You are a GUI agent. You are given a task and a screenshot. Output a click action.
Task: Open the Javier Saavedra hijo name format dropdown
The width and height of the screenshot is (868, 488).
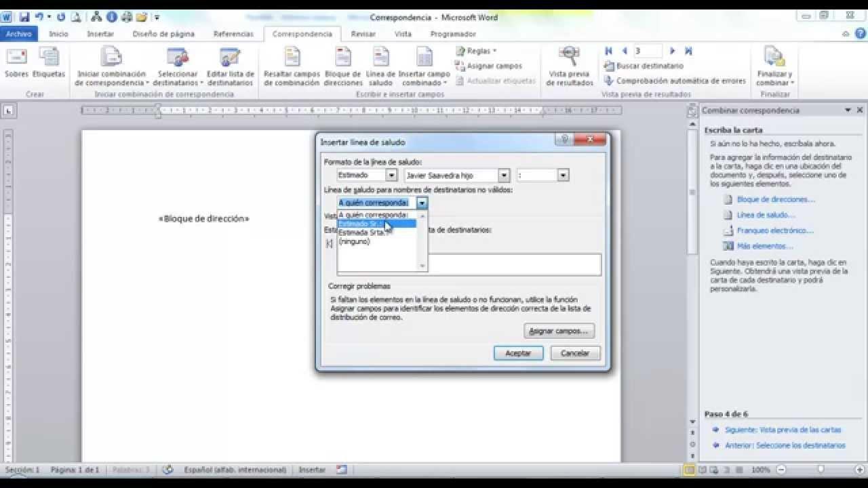503,176
